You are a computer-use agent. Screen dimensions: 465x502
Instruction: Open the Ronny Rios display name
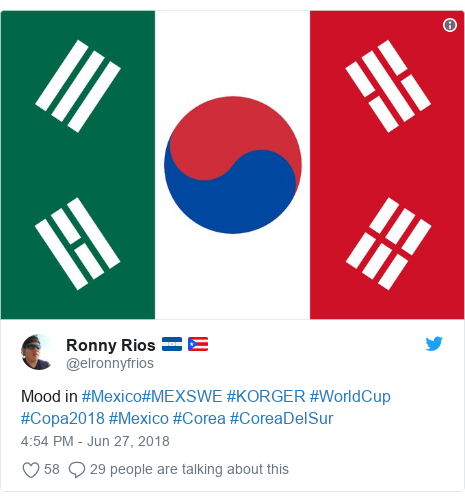pos(111,345)
